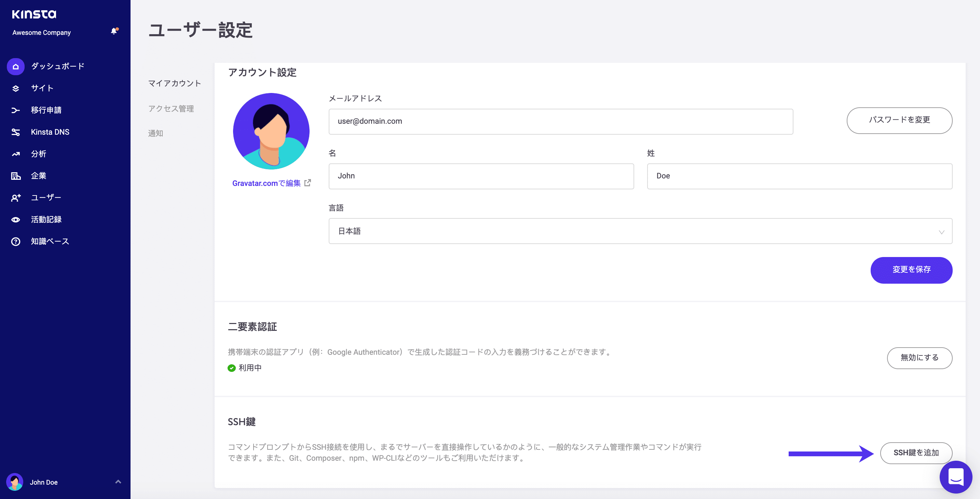This screenshot has width=980, height=499.
Task: Open the ダッシュボード home icon
Action: 16,67
